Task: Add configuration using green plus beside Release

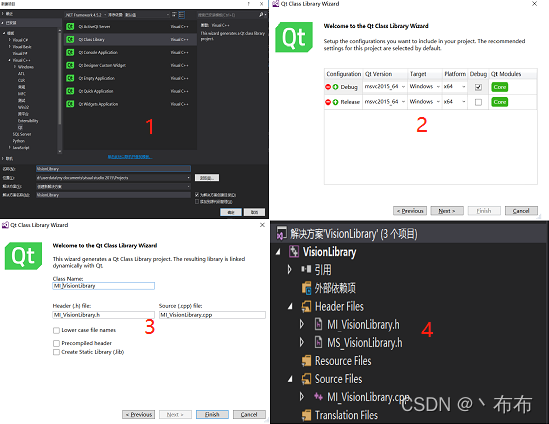Action: 335,102
